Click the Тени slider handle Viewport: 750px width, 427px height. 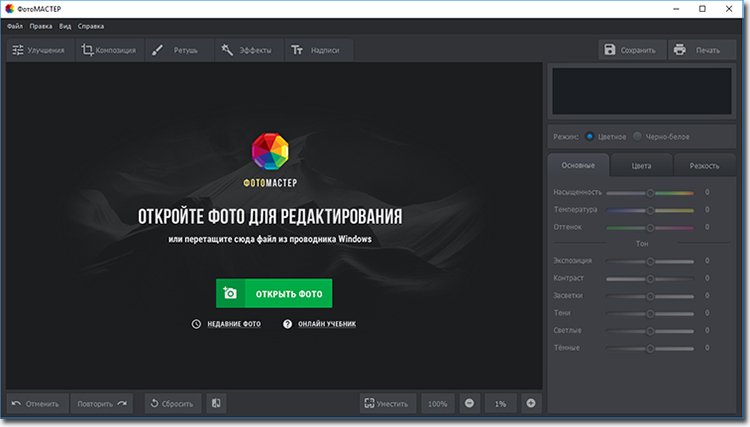650,314
